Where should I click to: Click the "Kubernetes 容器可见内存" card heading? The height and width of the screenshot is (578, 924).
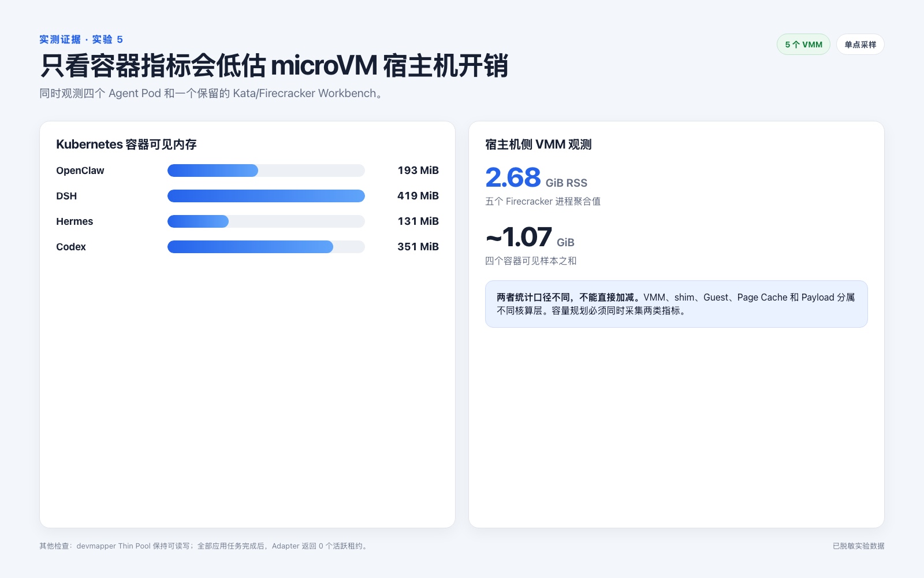126,144
